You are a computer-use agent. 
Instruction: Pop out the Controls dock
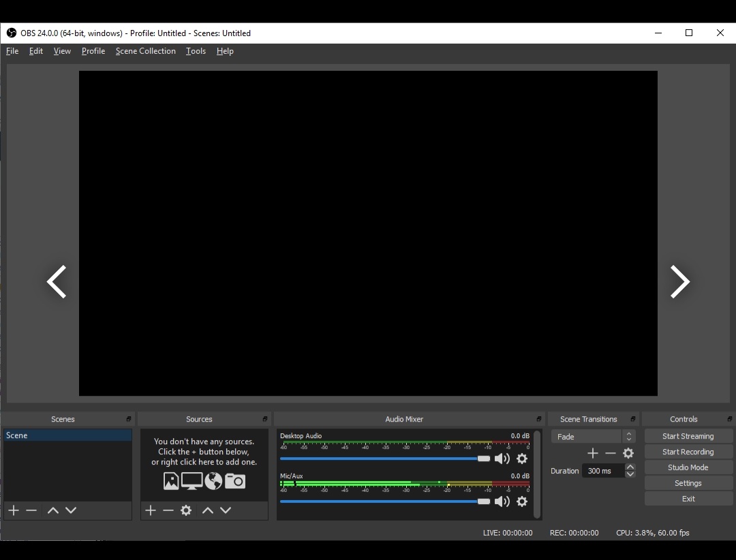[x=729, y=419]
